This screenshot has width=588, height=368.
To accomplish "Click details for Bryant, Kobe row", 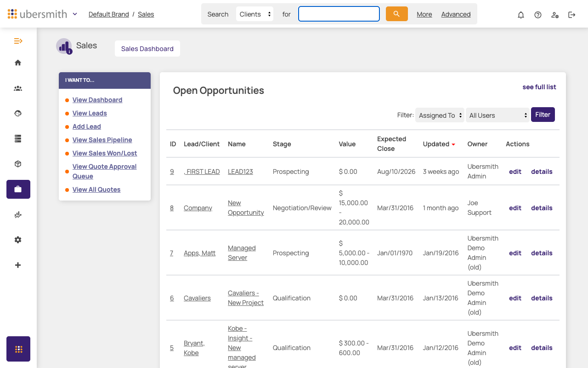I will (x=542, y=348).
